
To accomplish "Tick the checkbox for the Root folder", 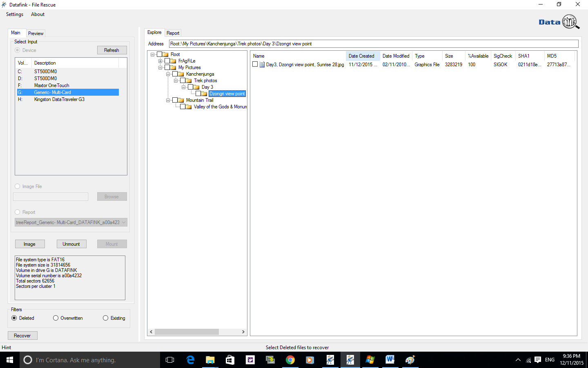I will pyautogui.click(x=159, y=54).
